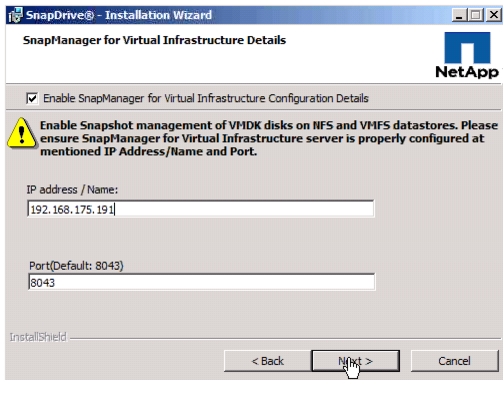Click the bold VMDK snapshot management warning text
The width and height of the screenshot is (504, 408).
[269, 138]
